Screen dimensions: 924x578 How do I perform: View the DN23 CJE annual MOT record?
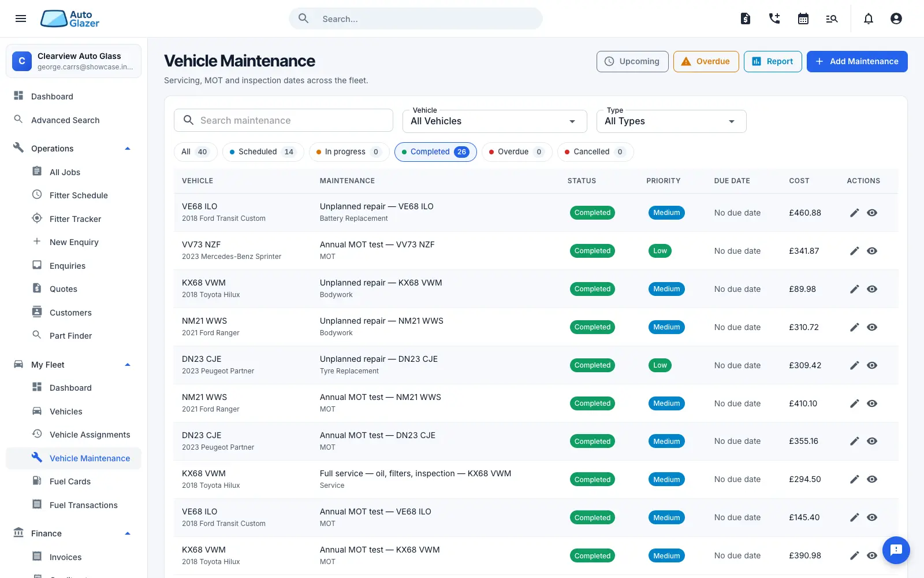click(872, 441)
